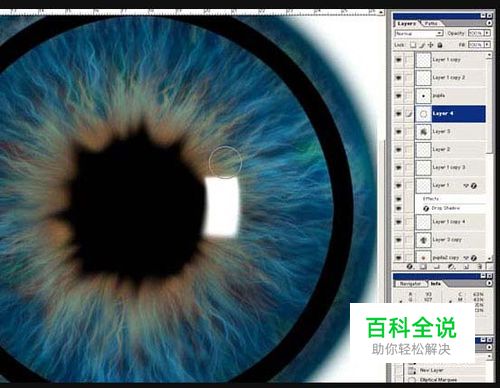
Task: Click the Effects label under Layer 1
Action: point(431,199)
